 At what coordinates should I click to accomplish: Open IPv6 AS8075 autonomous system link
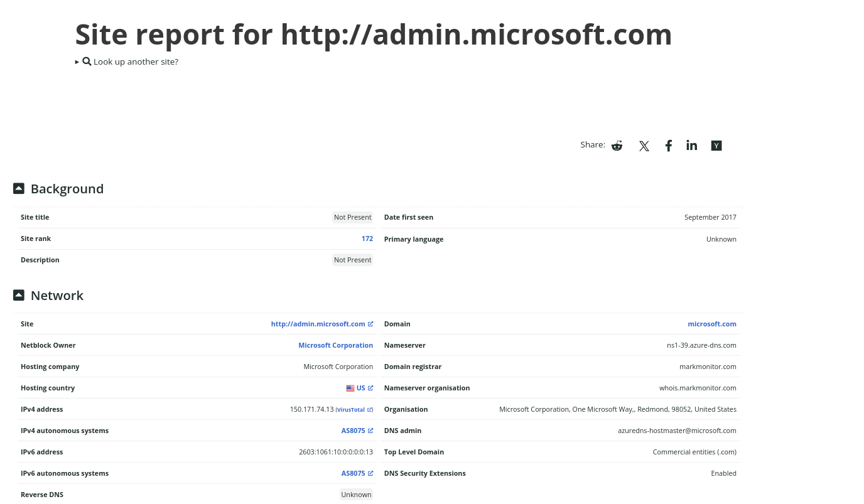click(x=353, y=473)
